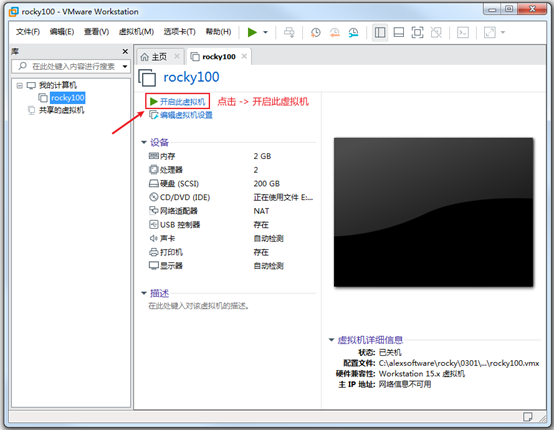Open console view toolbar icon
This screenshot has height=430, width=554.
tap(463, 33)
